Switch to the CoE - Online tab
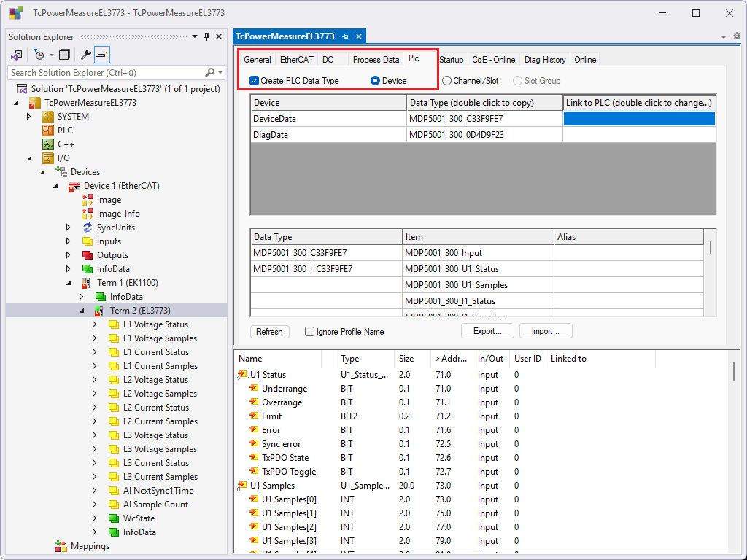The image size is (747, 560). click(x=494, y=60)
